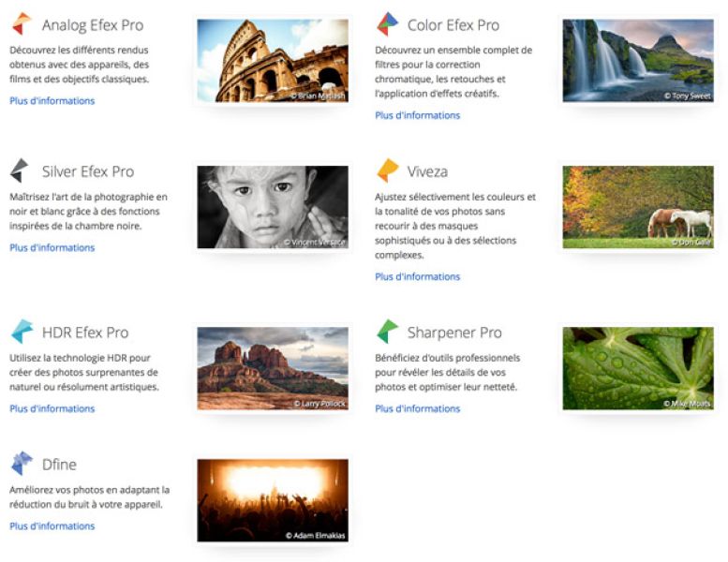Open the concert crowd photo thumbnail

(x=272, y=500)
